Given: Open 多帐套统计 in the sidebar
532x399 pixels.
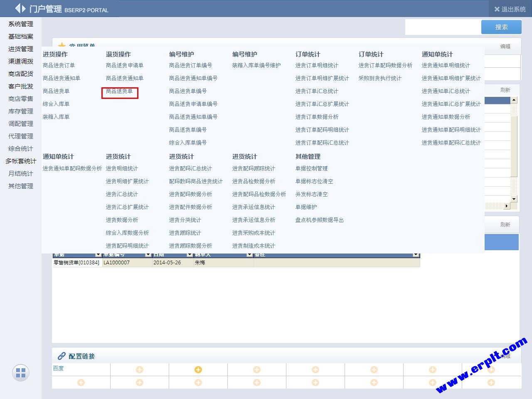Looking at the screenshot, I should click(x=21, y=161).
